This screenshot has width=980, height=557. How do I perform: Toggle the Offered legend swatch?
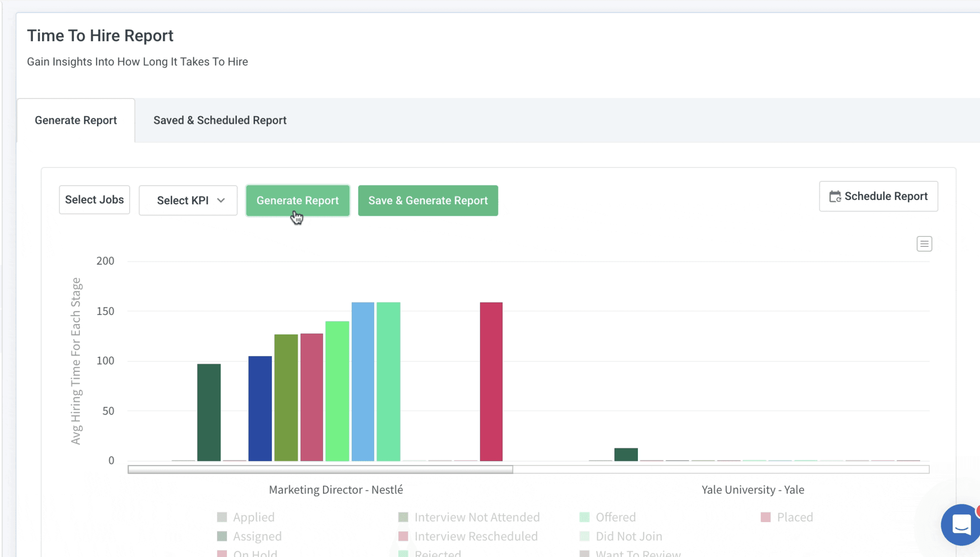584,517
